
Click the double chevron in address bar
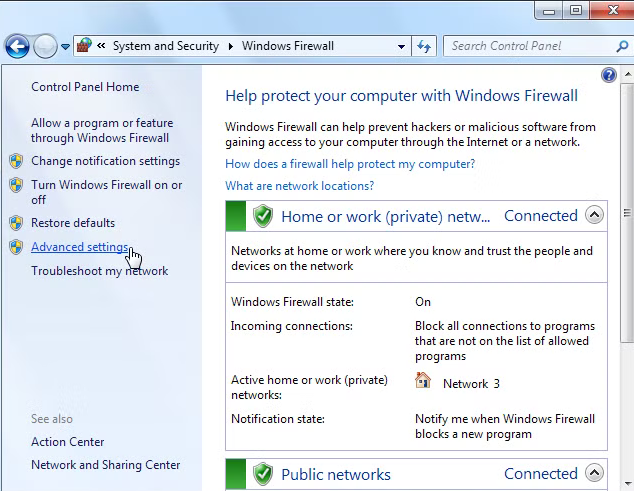(x=101, y=46)
